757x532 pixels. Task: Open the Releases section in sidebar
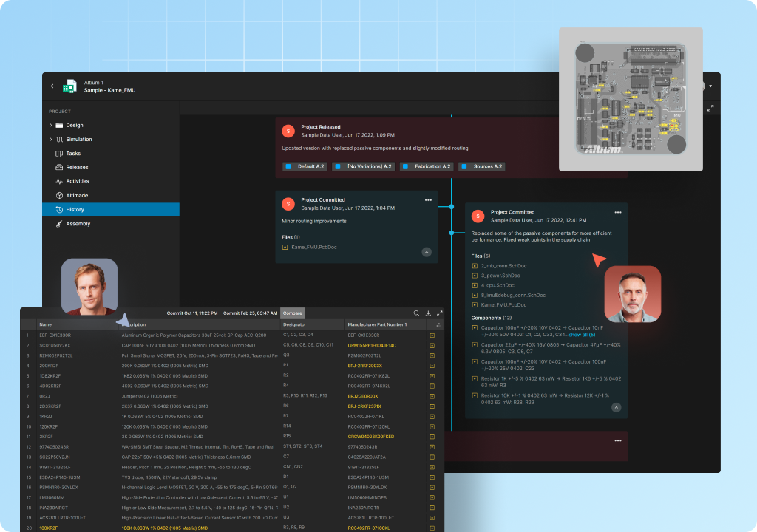76,168
